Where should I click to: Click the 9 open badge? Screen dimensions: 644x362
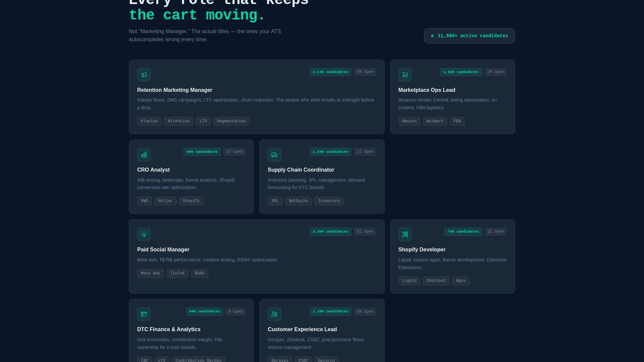pos(235,311)
